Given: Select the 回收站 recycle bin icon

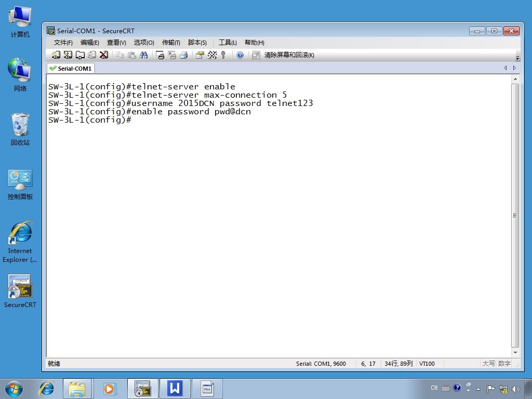Looking at the screenshot, I should [x=20, y=129].
